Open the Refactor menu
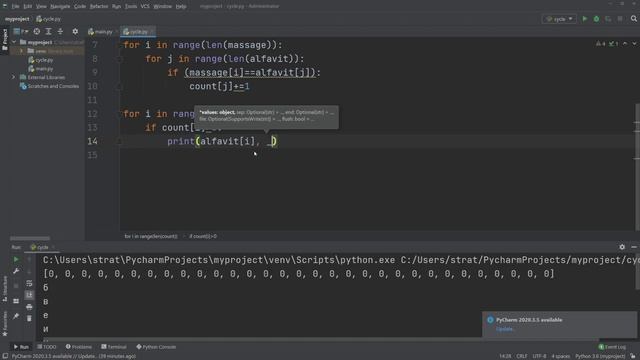Viewport: 640px width, 360px height. [99, 6]
